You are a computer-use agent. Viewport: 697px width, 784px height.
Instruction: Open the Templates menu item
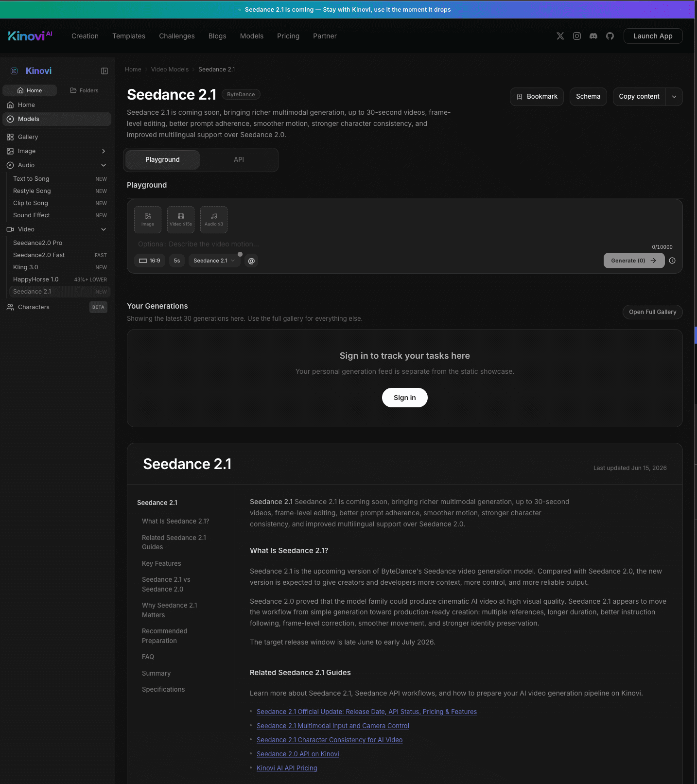pos(129,36)
